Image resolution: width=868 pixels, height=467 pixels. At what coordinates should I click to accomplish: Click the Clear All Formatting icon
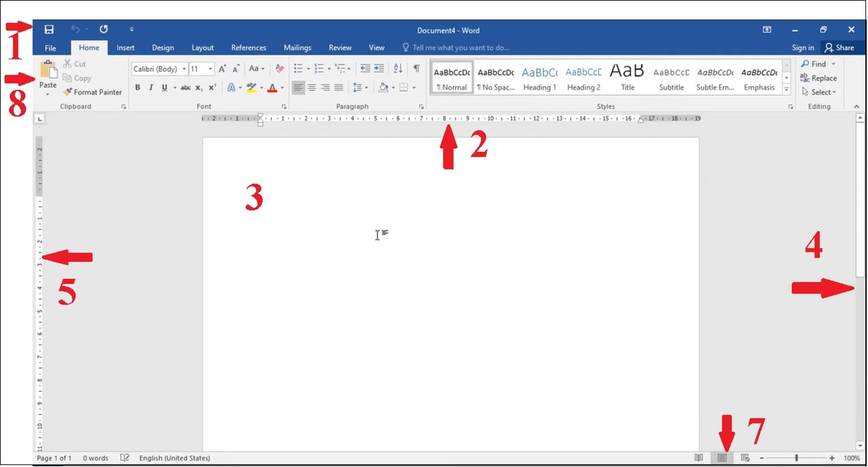280,69
